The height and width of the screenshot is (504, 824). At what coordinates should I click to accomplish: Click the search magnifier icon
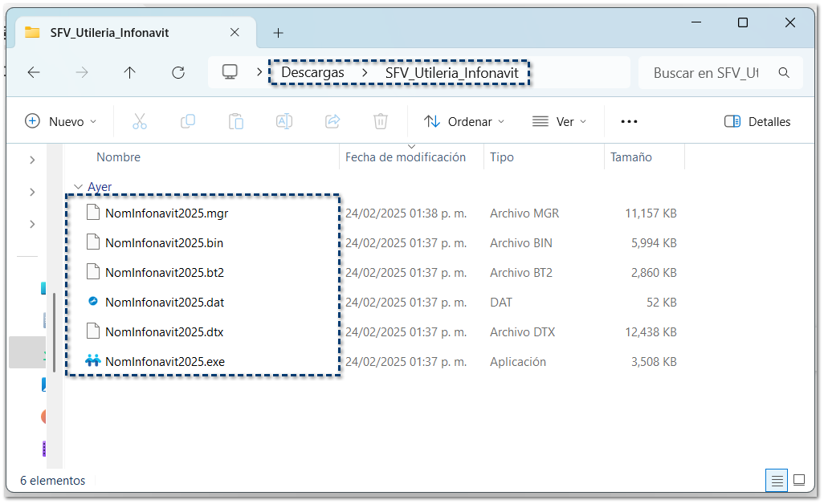[784, 73]
